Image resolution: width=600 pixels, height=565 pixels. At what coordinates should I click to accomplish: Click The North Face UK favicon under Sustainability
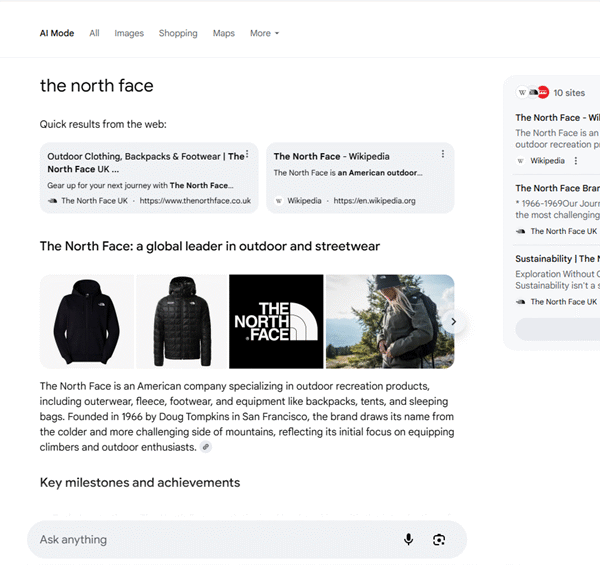tap(520, 302)
